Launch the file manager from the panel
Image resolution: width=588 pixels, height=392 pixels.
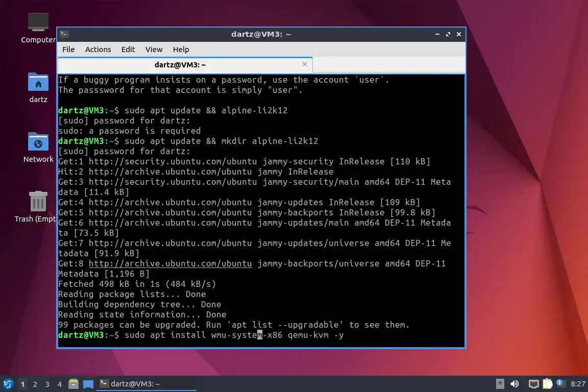tap(73, 384)
